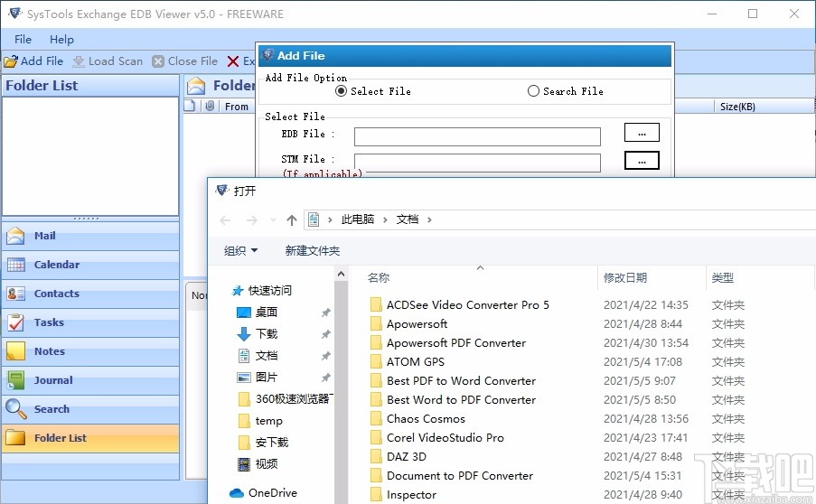Click the back arrow in the open dialog
The image size is (816, 504).
(225, 220)
